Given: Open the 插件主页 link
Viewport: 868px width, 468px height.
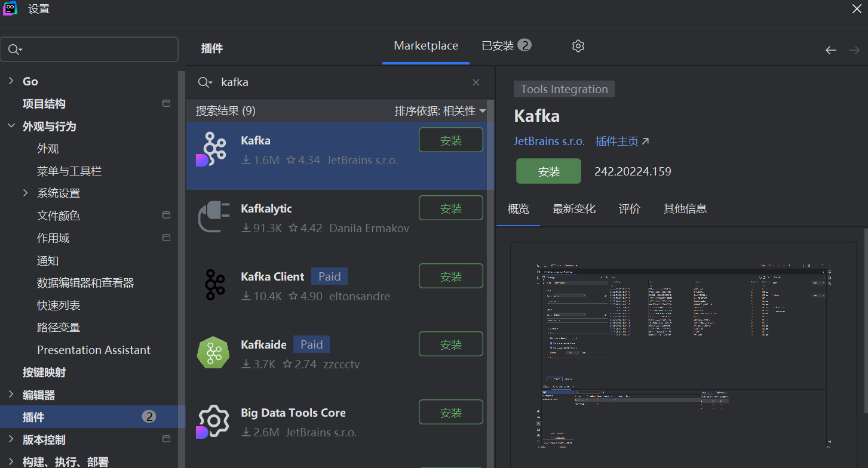Looking at the screenshot, I should (x=622, y=141).
